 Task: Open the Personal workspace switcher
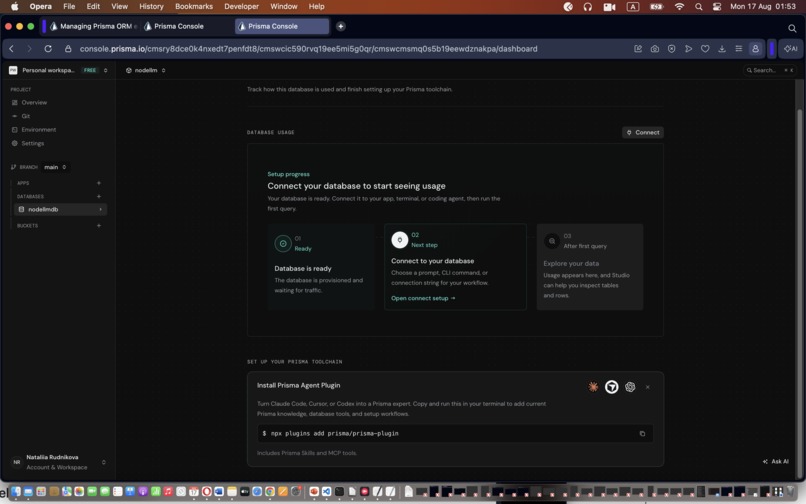(x=58, y=70)
